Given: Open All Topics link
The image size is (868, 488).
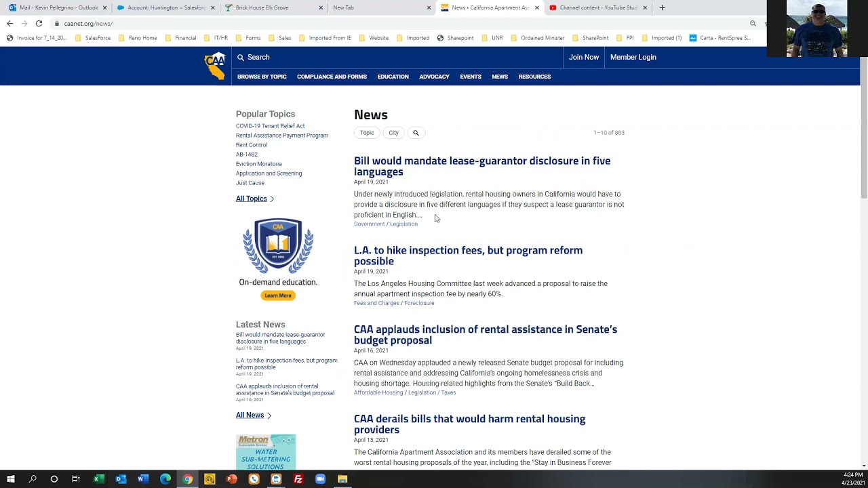Looking at the screenshot, I should click(254, 199).
